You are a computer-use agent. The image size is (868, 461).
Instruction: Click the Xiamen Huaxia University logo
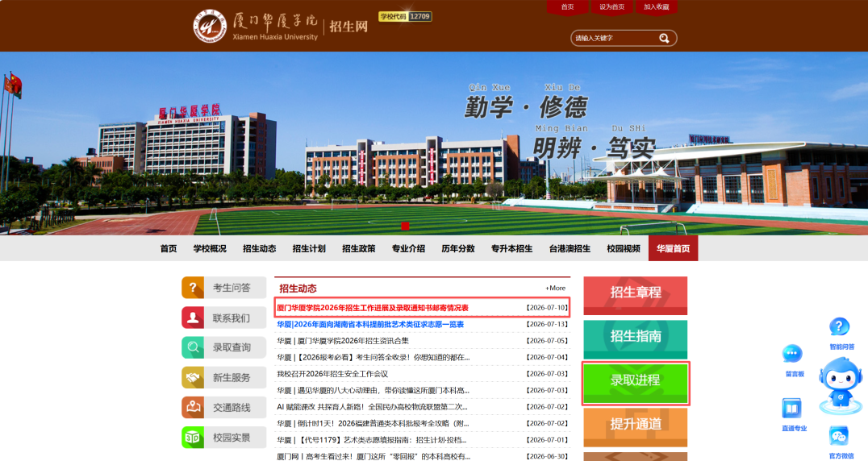(x=210, y=26)
